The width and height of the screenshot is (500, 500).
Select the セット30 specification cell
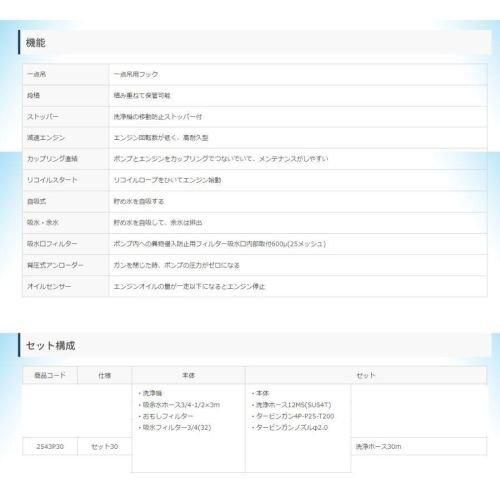(105, 446)
